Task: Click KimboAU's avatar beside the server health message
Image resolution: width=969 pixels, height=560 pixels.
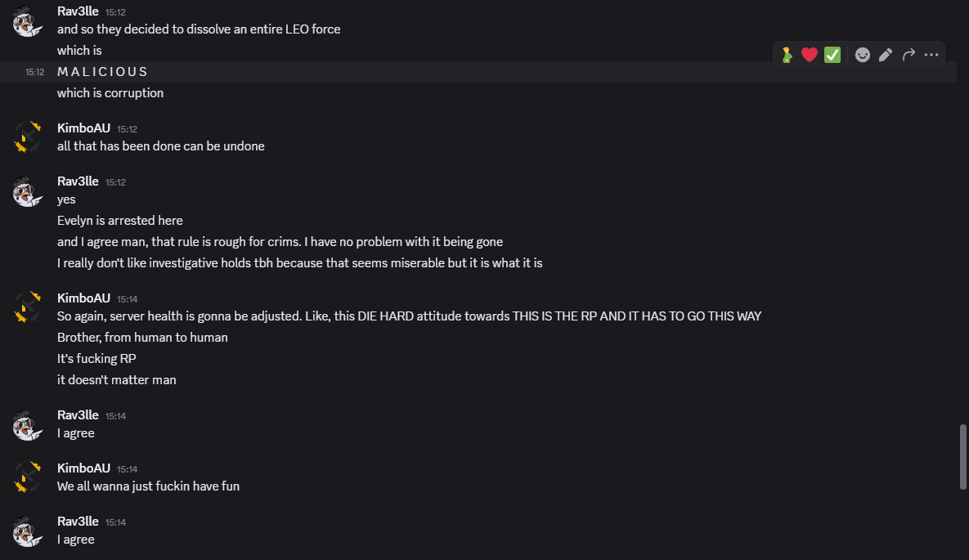Action: tap(28, 307)
